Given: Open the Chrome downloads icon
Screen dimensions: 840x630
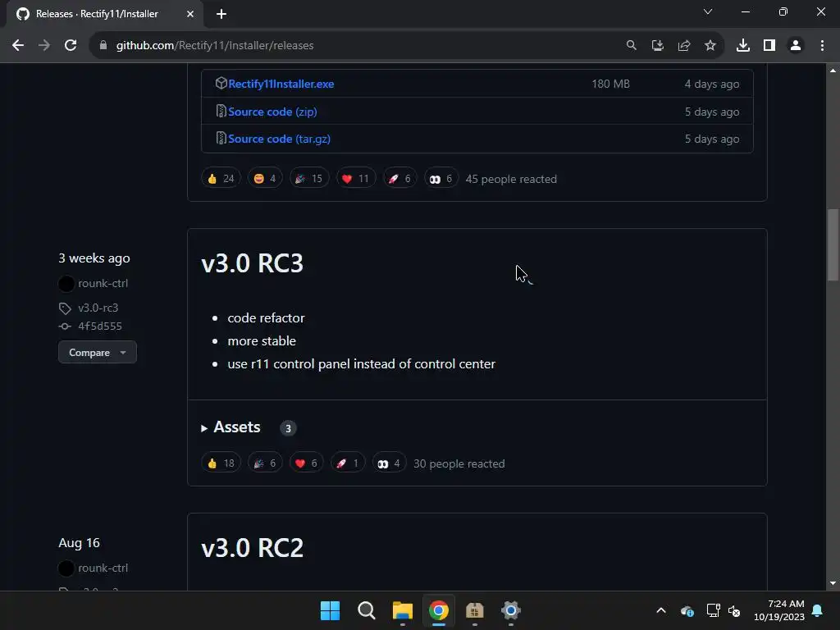Looking at the screenshot, I should click(x=743, y=46).
